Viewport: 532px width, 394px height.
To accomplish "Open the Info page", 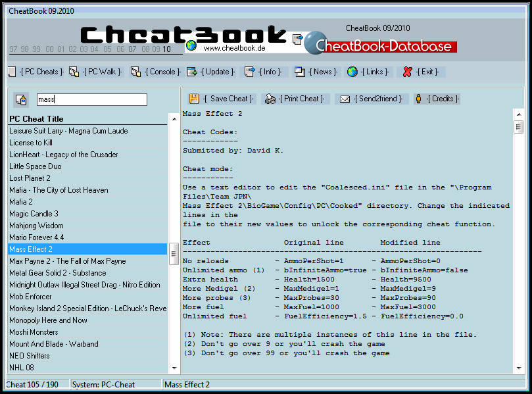I will [270, 72].
